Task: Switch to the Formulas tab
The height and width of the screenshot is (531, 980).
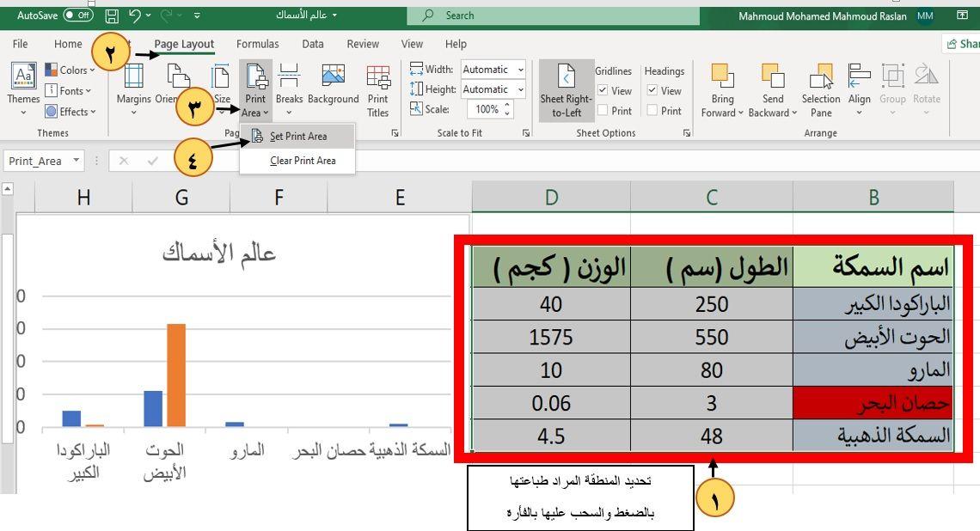Action: click(x=258, y=44)
